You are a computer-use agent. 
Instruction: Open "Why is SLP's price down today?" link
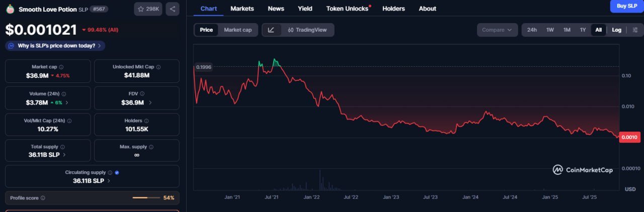(x=55, y=46)
